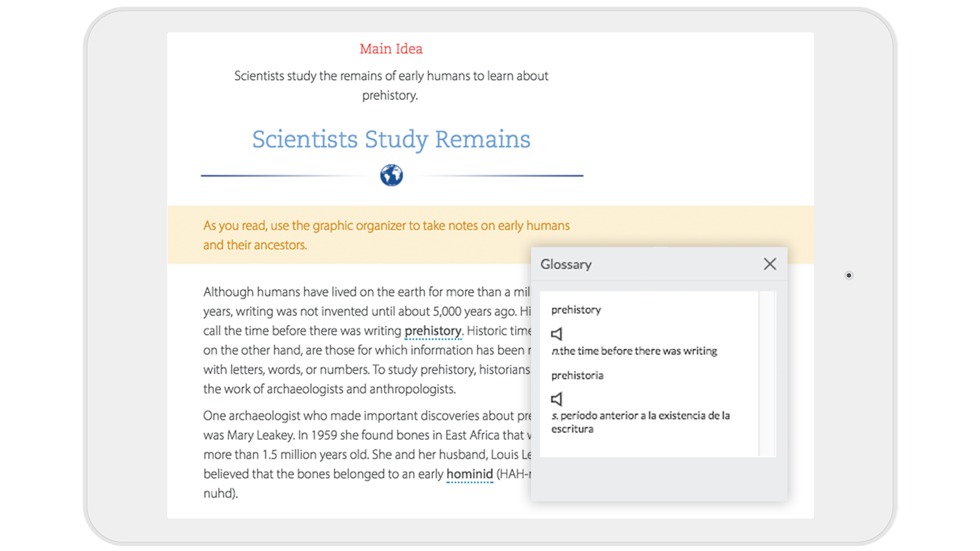The width and height of the screenshot is (980, 551).
Task: Open the glossary entry for prehistory
Action: point(433,331)
